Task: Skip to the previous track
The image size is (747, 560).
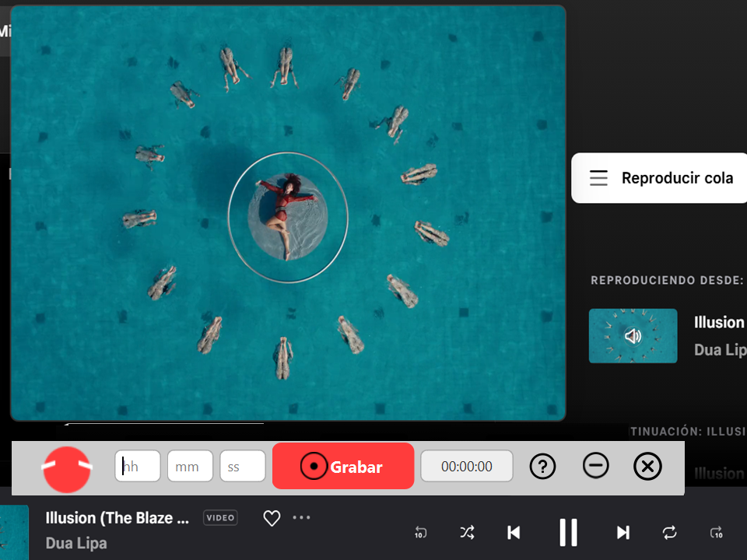Action: [x=514, y=533]
